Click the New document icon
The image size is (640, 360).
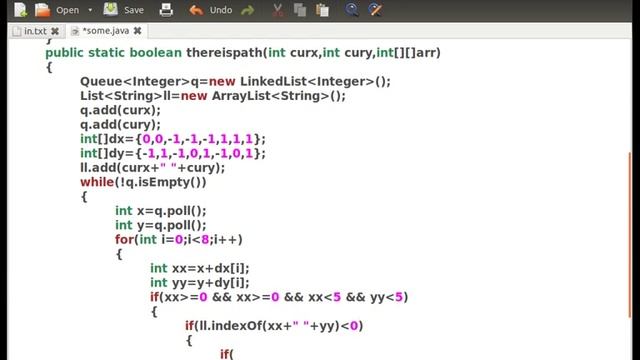click(x=20, y=10)
